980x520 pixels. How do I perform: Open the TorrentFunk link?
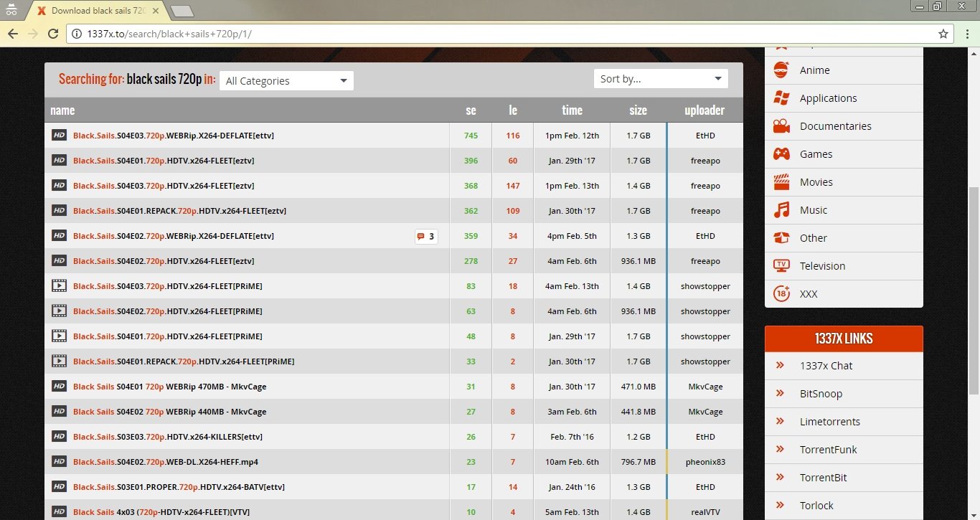(x=829, y=449)
